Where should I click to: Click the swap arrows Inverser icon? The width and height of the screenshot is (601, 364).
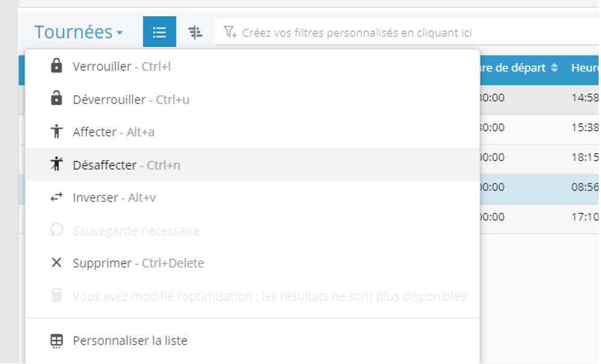click(56, 197)
